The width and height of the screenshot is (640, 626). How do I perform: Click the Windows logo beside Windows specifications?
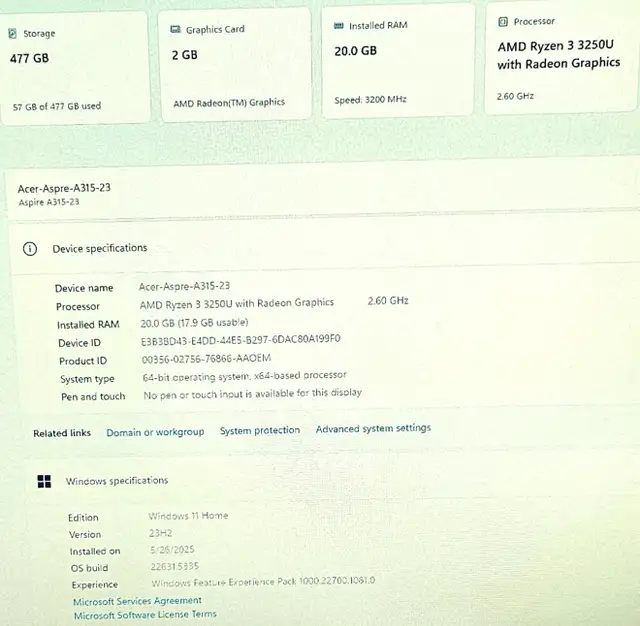44,482
